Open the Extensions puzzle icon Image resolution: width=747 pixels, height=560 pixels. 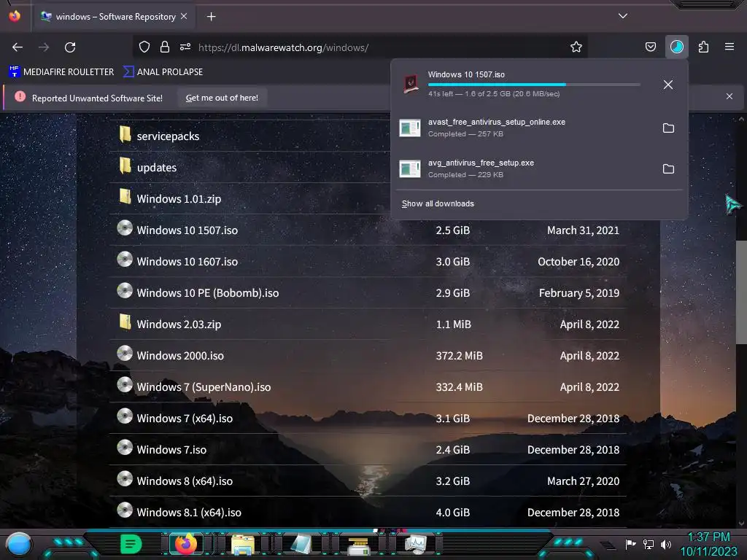pyautogui.click(x=703, y=47)
